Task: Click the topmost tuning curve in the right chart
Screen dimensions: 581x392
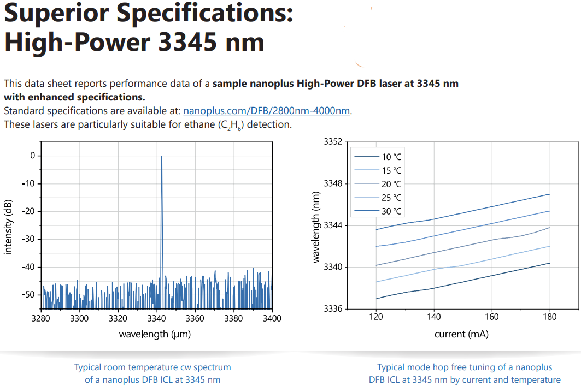Action: [x=463, y=213]
